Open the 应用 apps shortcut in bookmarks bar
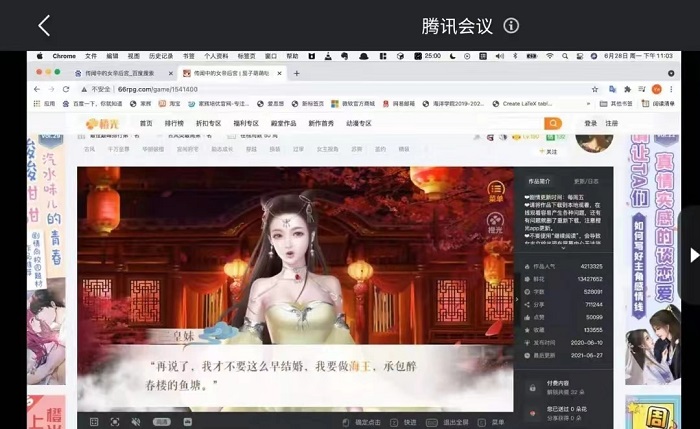This screenshot has width=700, height=429. 44,104
